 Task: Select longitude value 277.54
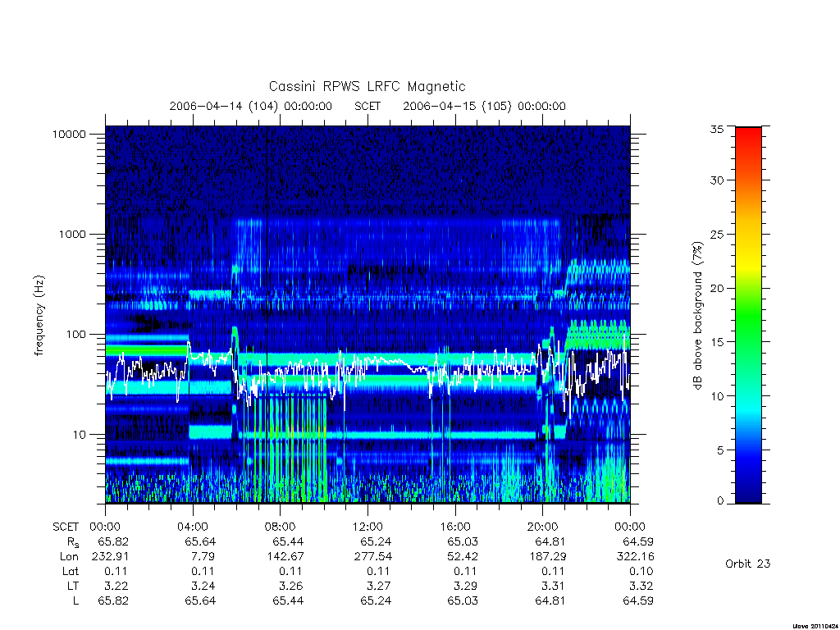pos(373,557)
